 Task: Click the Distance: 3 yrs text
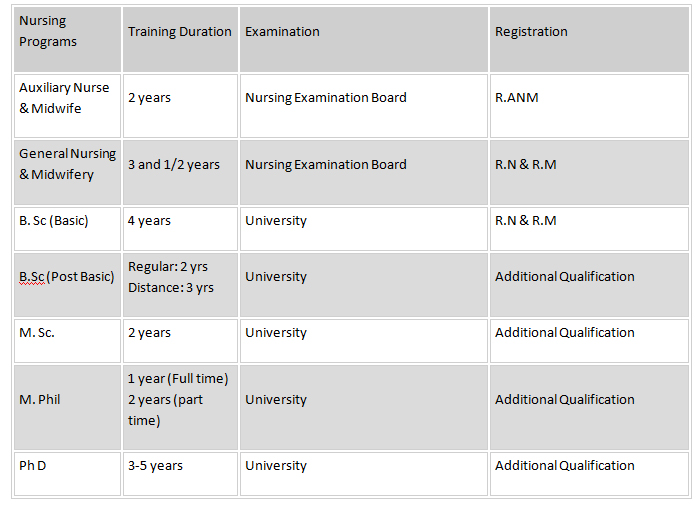[171, 288]
